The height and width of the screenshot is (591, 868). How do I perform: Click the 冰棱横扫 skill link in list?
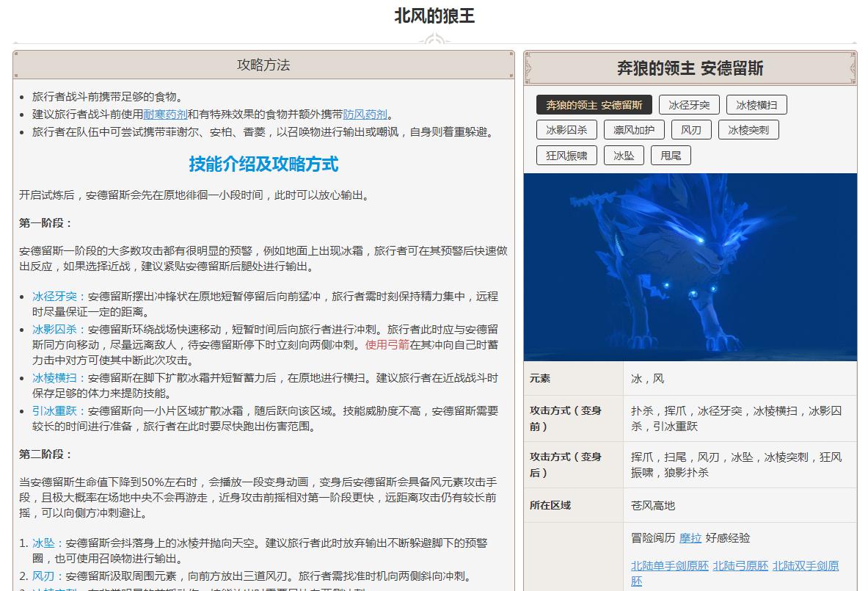click(54, 378)
